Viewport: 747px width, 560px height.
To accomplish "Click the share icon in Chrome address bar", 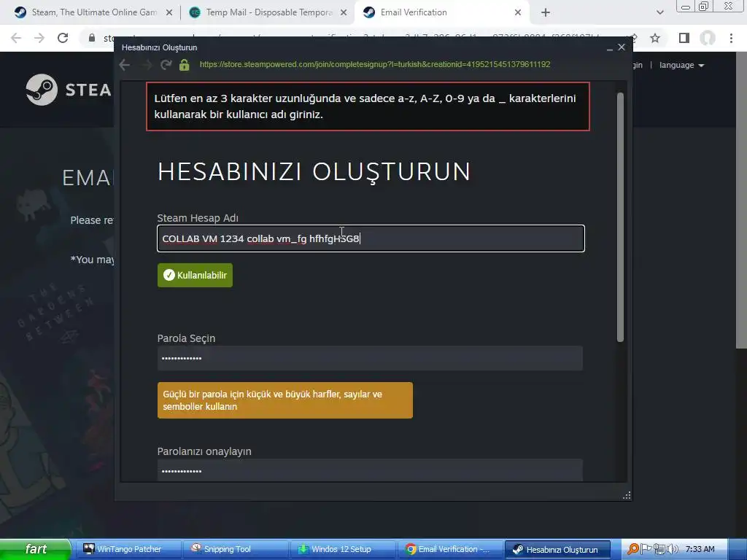I will (634, 38).
